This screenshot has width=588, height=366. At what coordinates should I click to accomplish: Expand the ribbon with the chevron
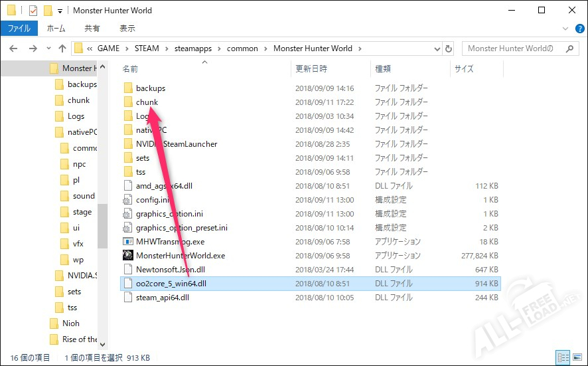563,29
